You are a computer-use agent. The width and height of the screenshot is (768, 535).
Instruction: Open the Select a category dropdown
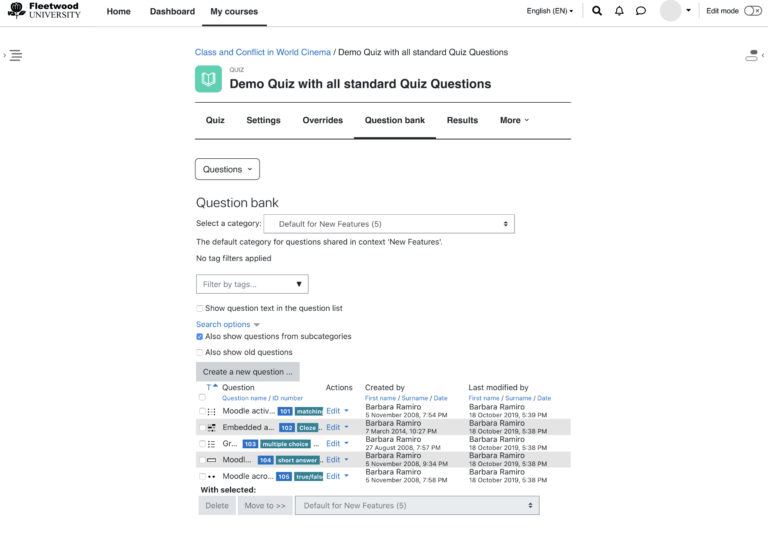point(389,224)
